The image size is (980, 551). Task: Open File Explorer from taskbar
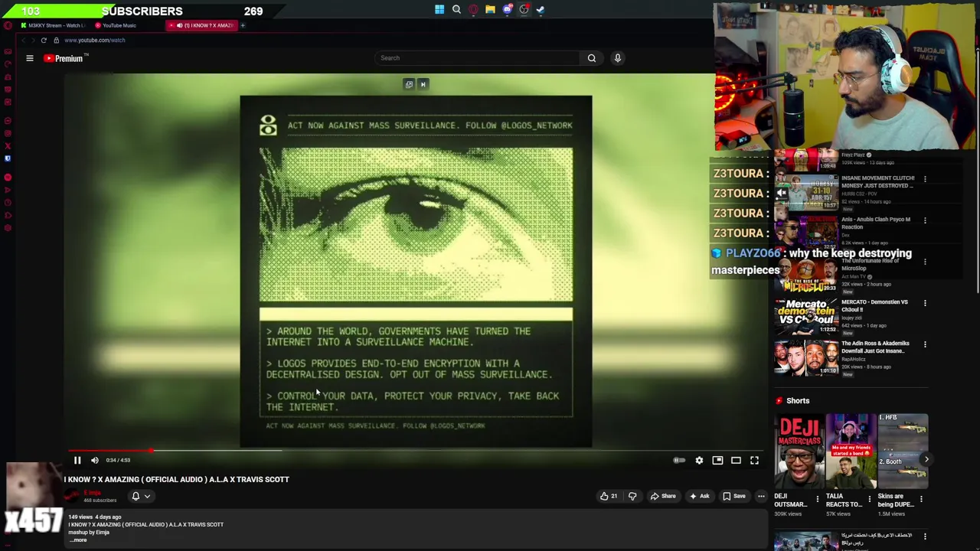(490, 10)
